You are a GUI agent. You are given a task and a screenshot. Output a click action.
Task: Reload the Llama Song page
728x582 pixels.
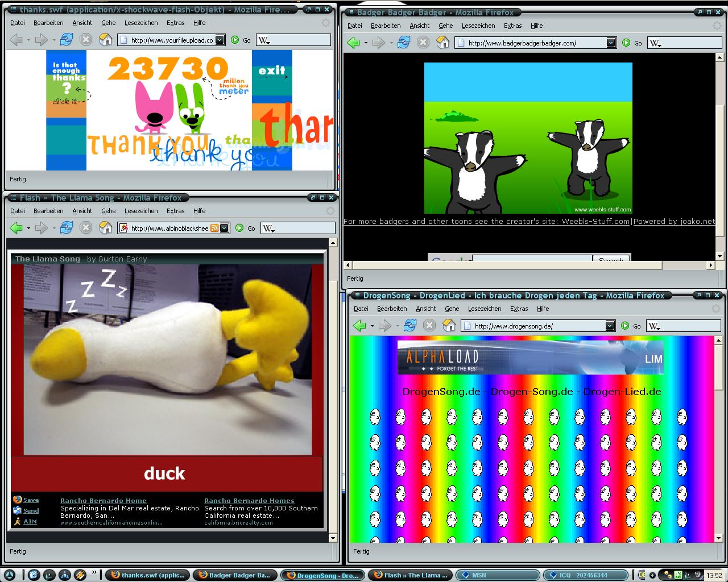tap(67, 228)
